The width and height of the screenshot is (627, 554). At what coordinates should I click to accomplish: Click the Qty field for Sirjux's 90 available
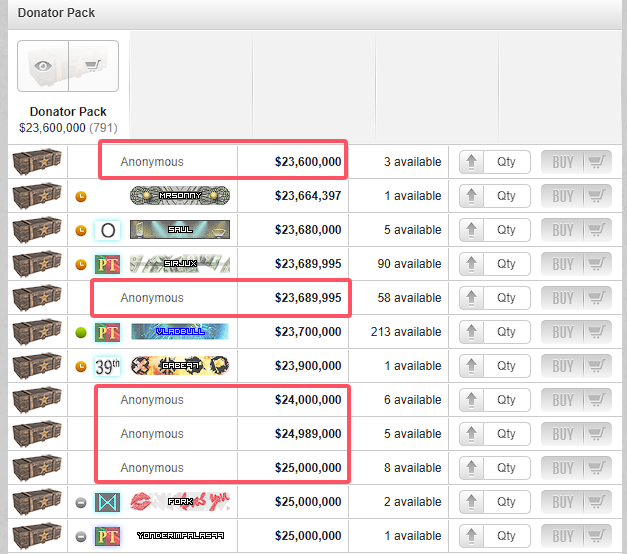(x=507, y=264)
